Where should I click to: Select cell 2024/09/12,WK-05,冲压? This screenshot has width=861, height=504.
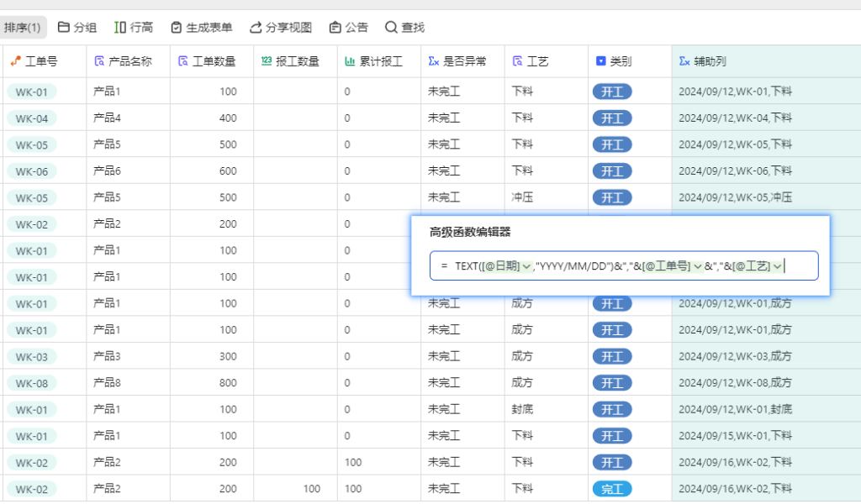pos(767,197)
